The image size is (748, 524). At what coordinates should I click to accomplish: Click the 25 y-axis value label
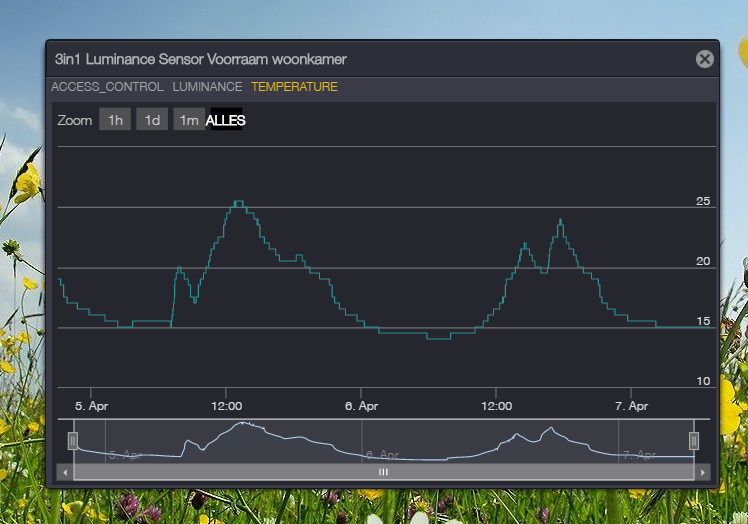coord(702,201)
